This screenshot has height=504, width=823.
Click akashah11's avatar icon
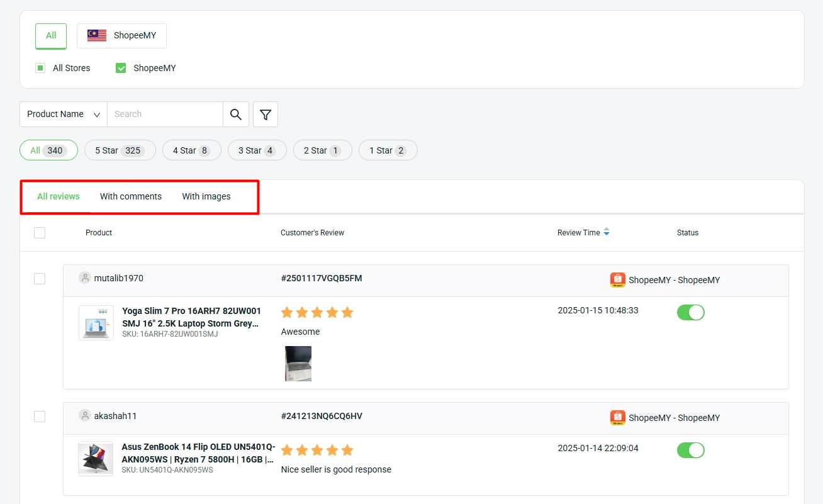(x=85, y=415)
